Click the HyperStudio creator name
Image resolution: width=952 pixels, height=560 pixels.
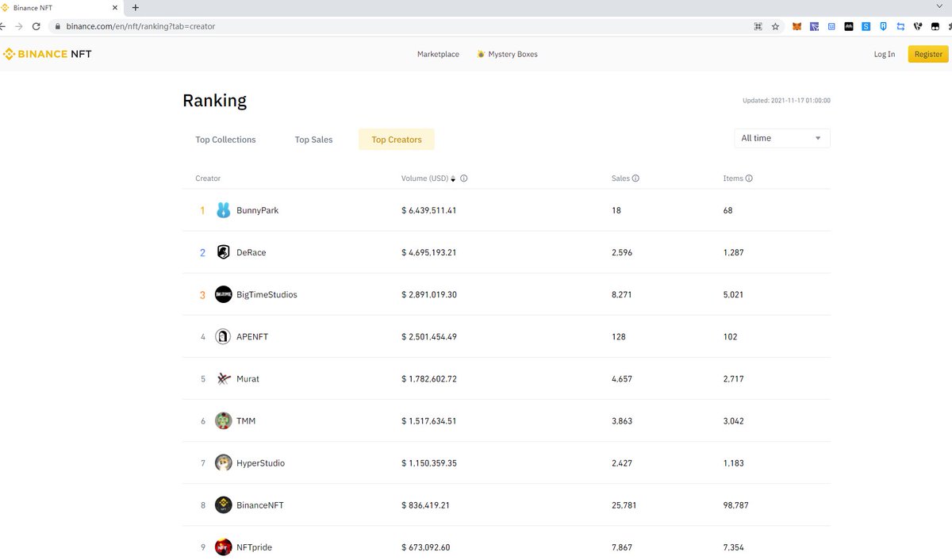260,463
